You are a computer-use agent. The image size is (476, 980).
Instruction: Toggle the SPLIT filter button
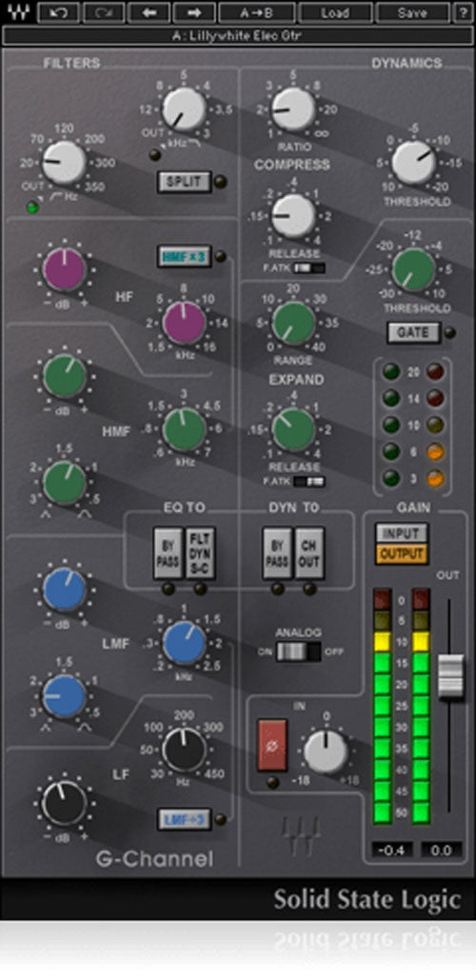pyautogui.click(x=185, y=182)
